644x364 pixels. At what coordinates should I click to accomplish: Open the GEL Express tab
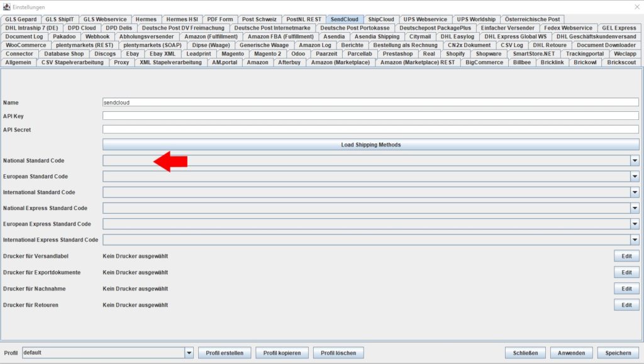pos(619,28)
